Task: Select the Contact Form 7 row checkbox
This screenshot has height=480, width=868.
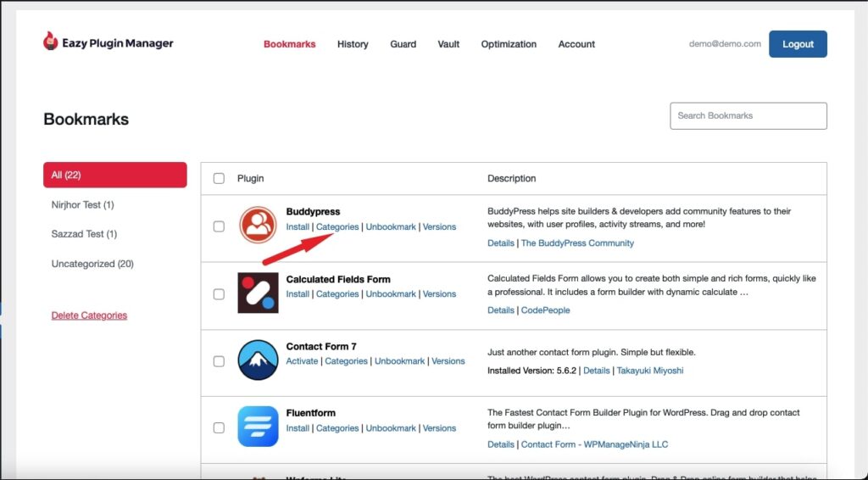Action: (x=220, y=361)
